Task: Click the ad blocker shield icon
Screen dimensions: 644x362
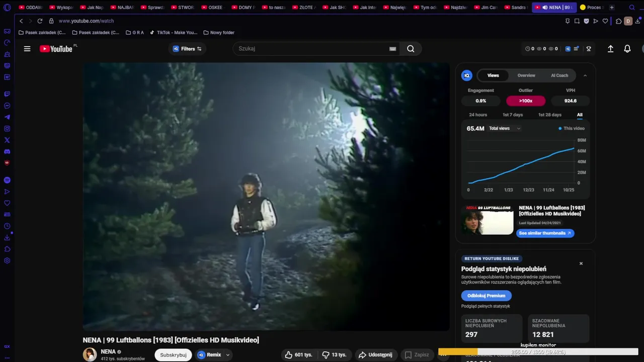Action: tap(586, 21)
